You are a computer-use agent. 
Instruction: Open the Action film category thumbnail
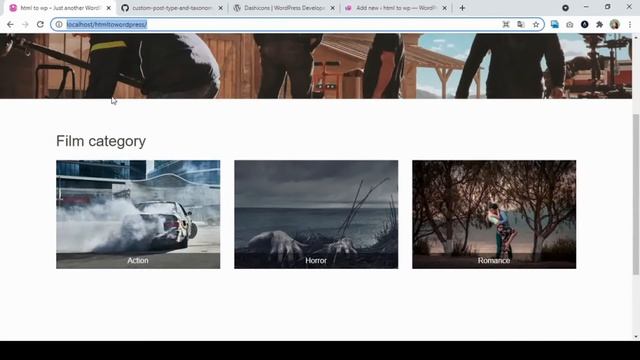coord(138,214)
